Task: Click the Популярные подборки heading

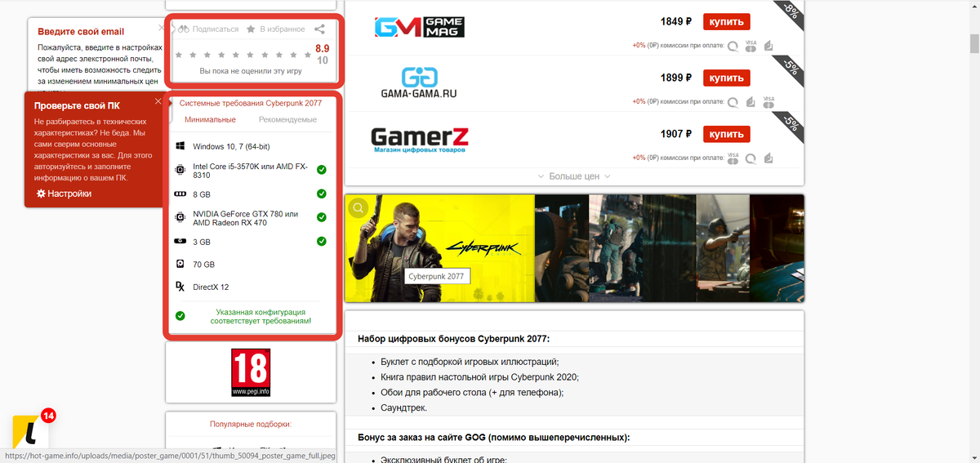Action: [251, 424]
